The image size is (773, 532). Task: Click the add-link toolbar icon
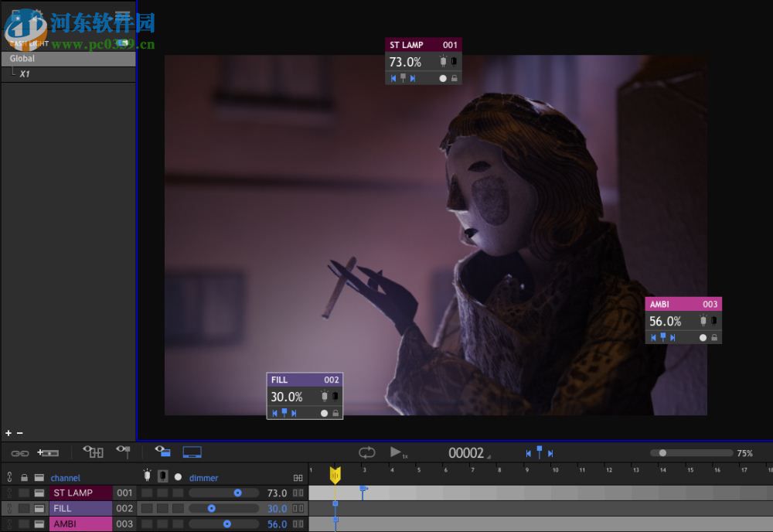click(x=48, y=452)
